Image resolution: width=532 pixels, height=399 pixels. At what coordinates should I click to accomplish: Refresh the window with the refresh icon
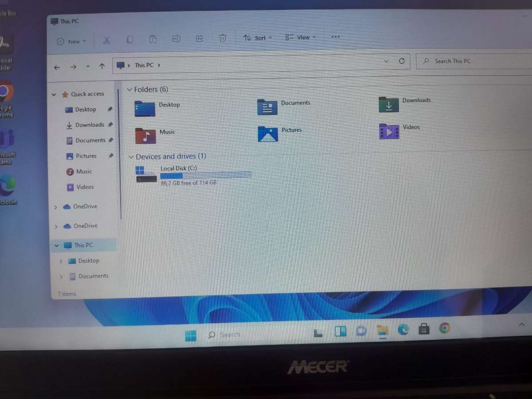(x=402, y=61)
